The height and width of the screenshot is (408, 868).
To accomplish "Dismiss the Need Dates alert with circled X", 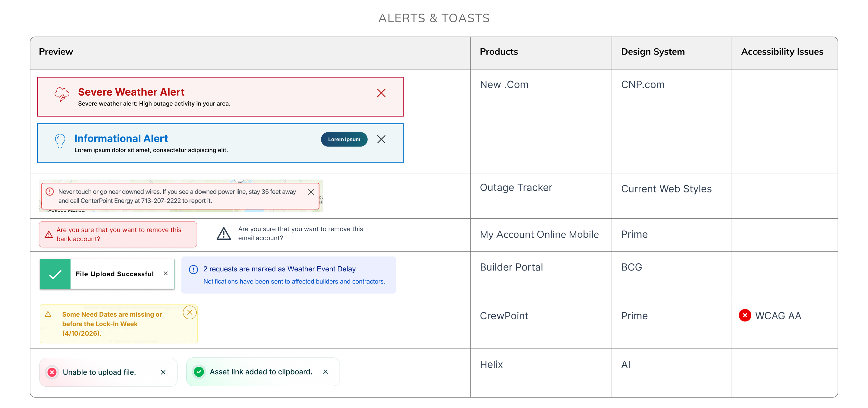I will pos(190,312).
